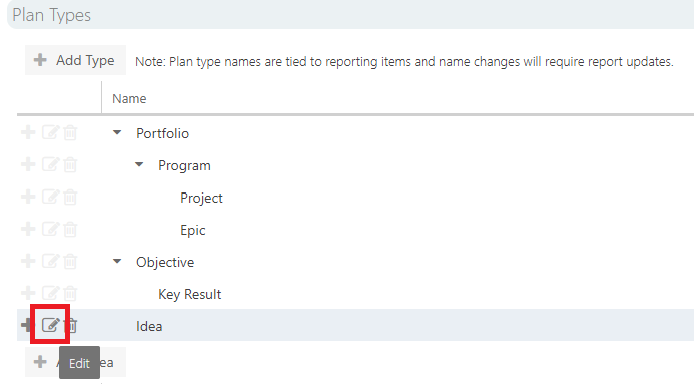Edit the Epic plan type
Image resolution: width=694 pixels, height=384 pixels.
click(50, 229)
